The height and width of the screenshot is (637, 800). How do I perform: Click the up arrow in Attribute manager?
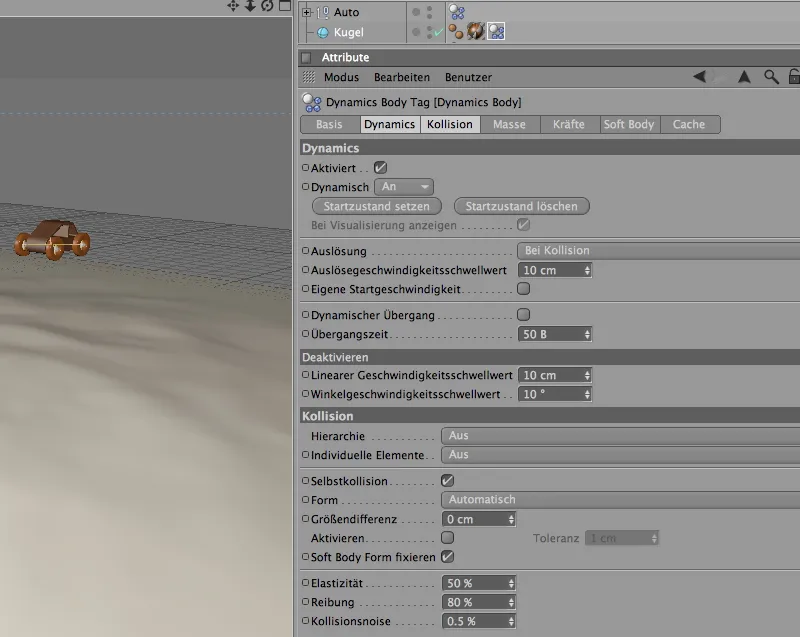pos(744,77)
